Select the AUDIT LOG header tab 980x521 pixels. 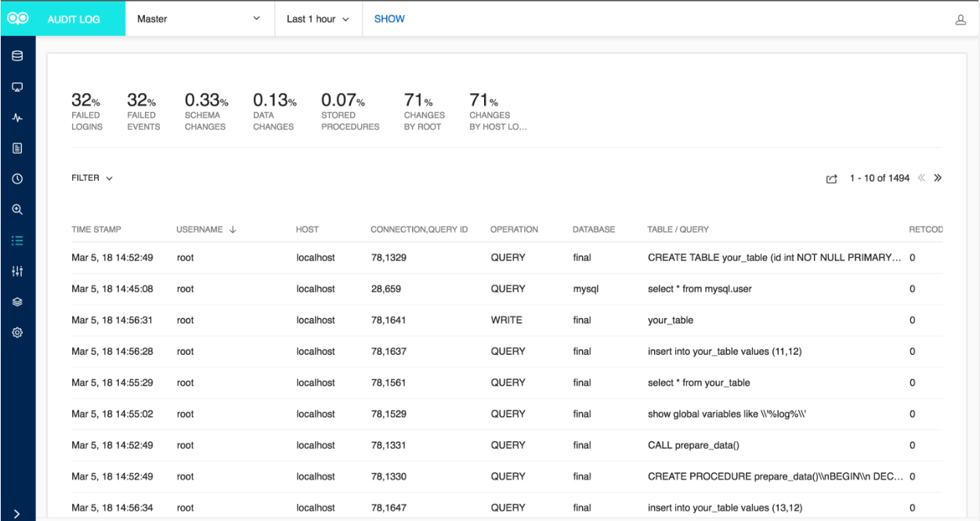click(x=74, y=19)
